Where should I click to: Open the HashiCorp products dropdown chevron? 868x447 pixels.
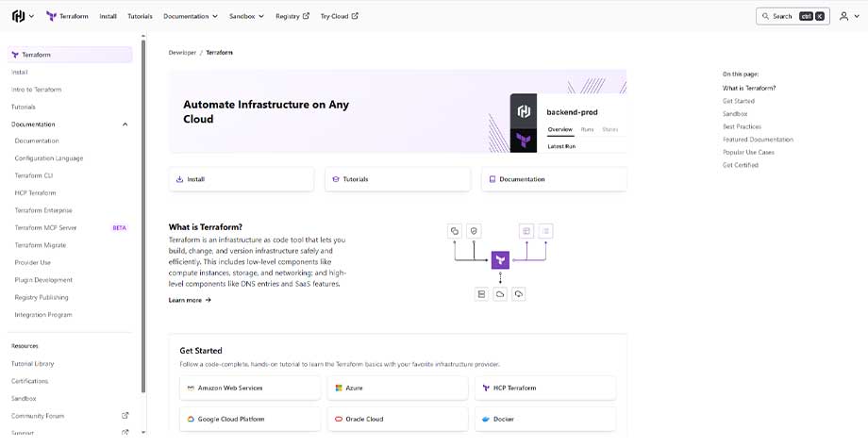pyautogui.click(x=31, y=17)
